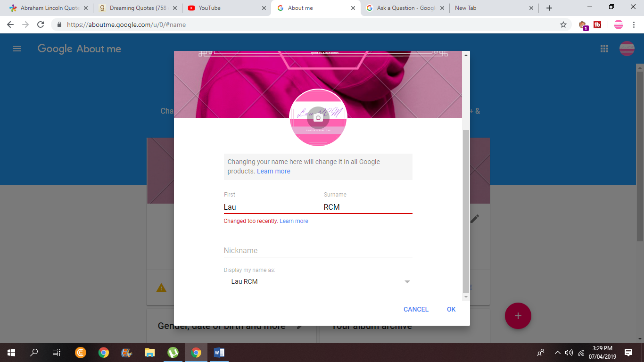Focus the First name field
The height and width of the screenshot is (362, 644).
coord(269,207)
